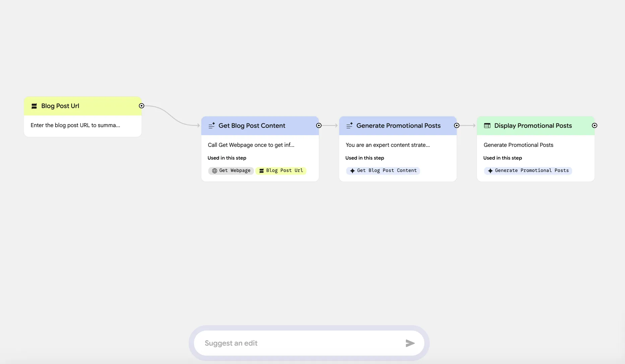Click the 'You are an expert content strate...' prompt
Screen dimensions: 625x364
click(x=388, y=145)
